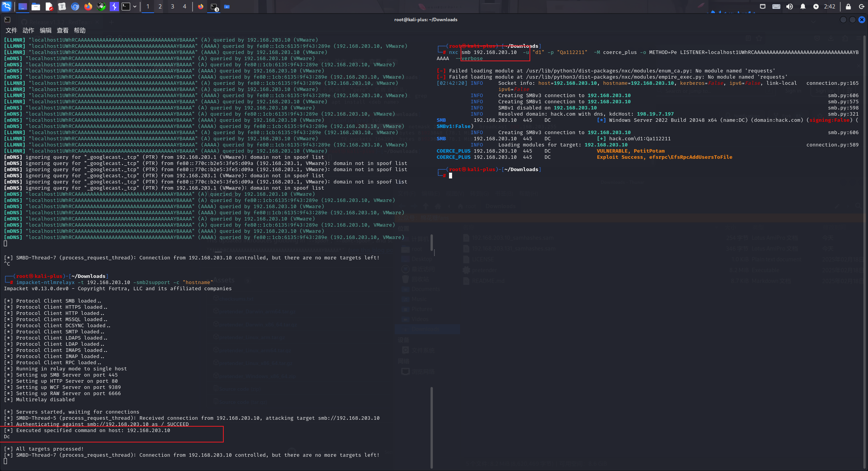The image size is (868, 471).
Task: Open the terminal emulator launcher
Action: [126, 7]
